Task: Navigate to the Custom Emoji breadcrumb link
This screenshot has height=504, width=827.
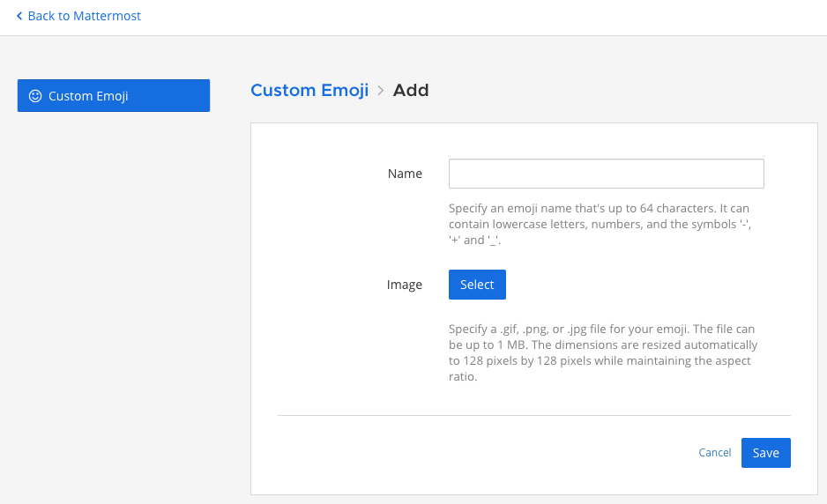Action: 309,90
